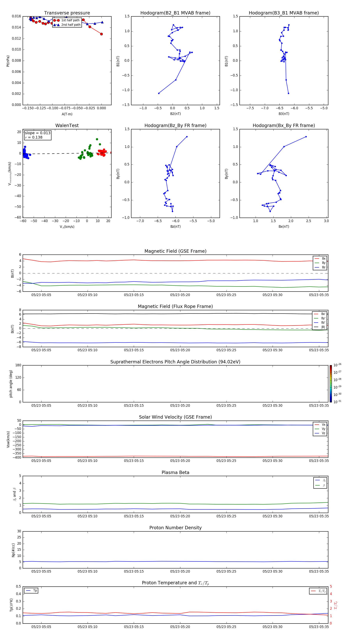Click the 'r = 0.138' annotation
The image size is (351, 644).
(34, 138)
